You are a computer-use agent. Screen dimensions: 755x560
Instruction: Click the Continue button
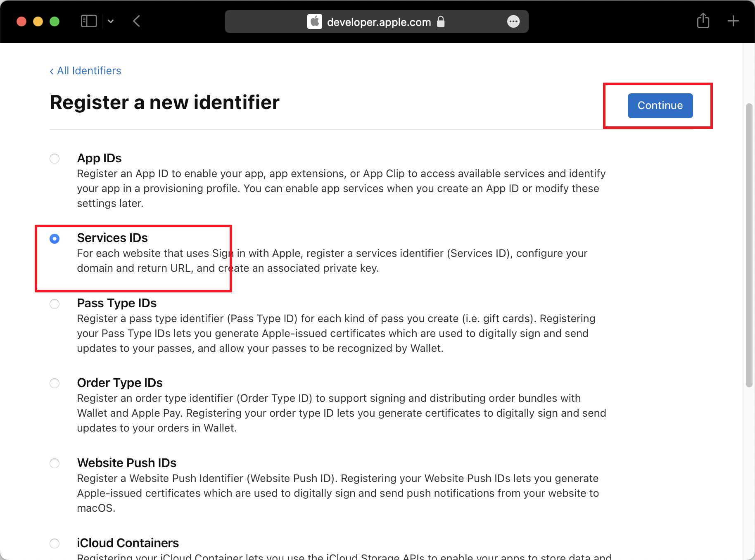[660, 106]
